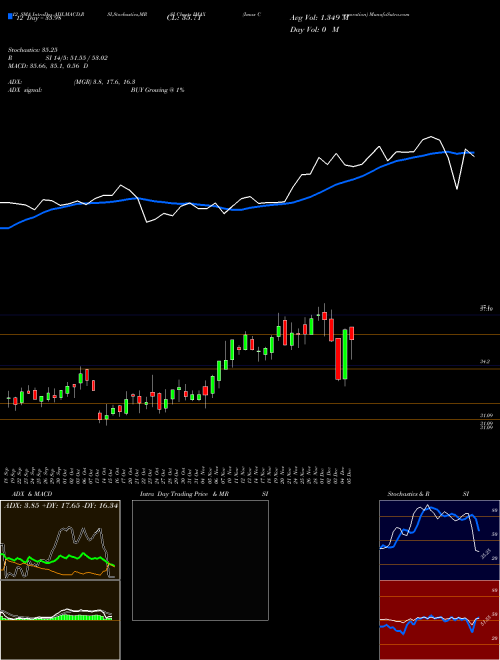Screen dimensions: 500x660
Task: Click the 'Day Vol: 0 M' label
Action: pyautogui.click(x=314, y=29)
